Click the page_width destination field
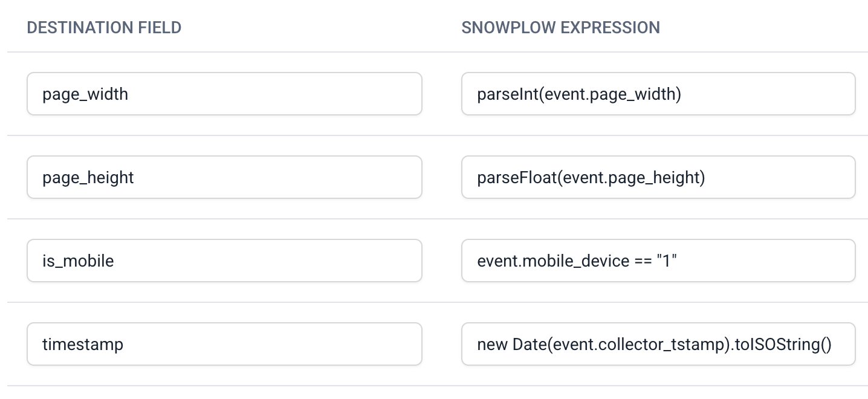The image size is (868, 399). (x=224, y=94)
